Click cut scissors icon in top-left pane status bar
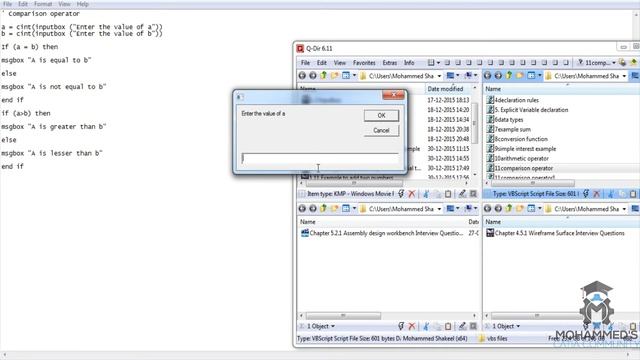The image size is (640, 360). coord(426,194)
